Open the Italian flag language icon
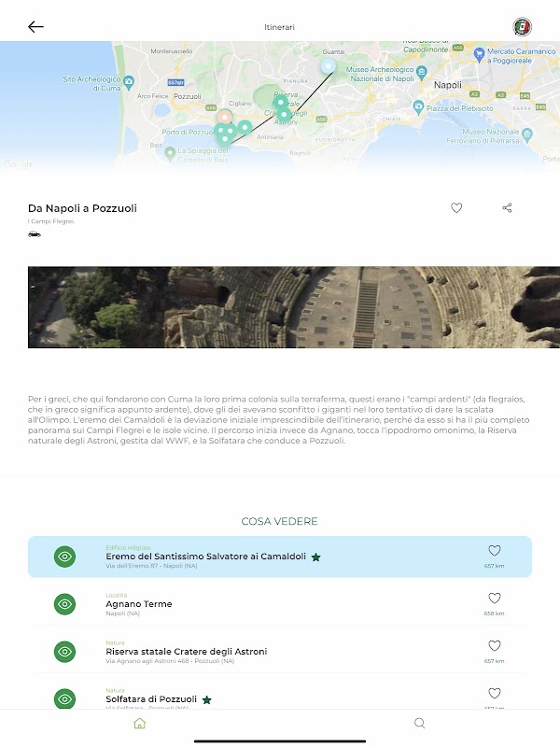560x747 pixels. click(522, 27)
